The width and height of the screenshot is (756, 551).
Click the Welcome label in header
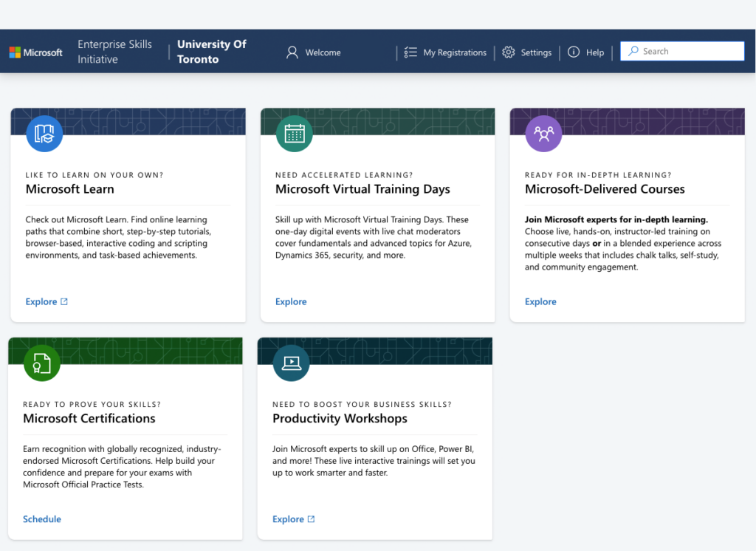323,52
